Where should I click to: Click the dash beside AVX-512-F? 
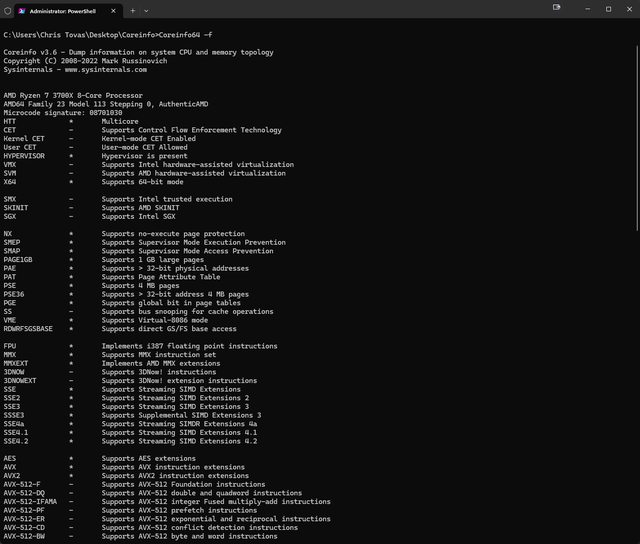click(70, 484)
